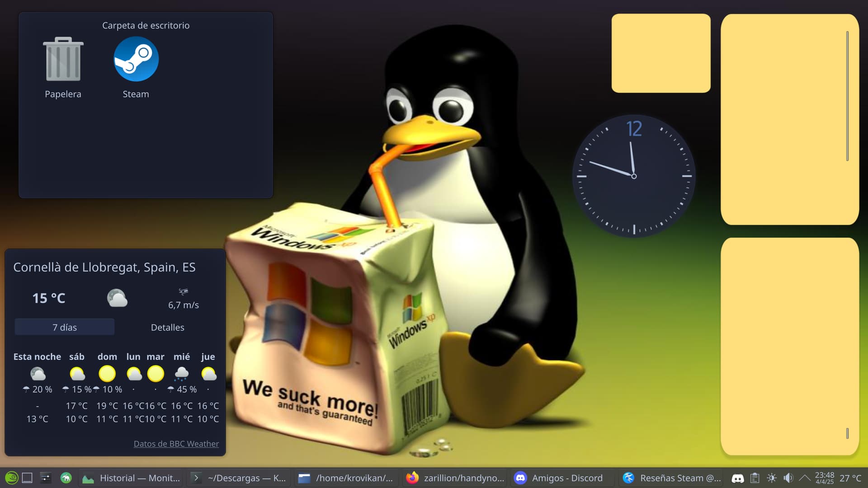
Task: Click Tuesday's (mar) sunny forecast icon
Action: point(156,374)
